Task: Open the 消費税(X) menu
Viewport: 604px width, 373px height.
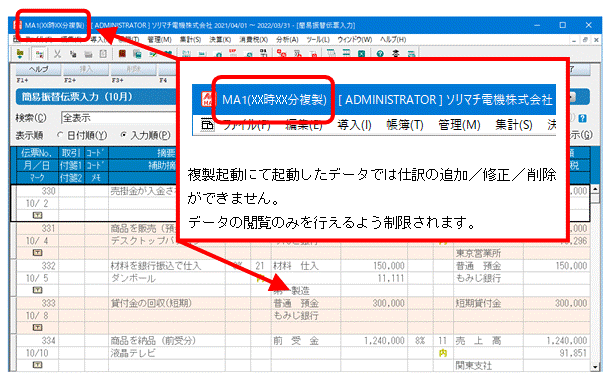Action: click(253, 39)
